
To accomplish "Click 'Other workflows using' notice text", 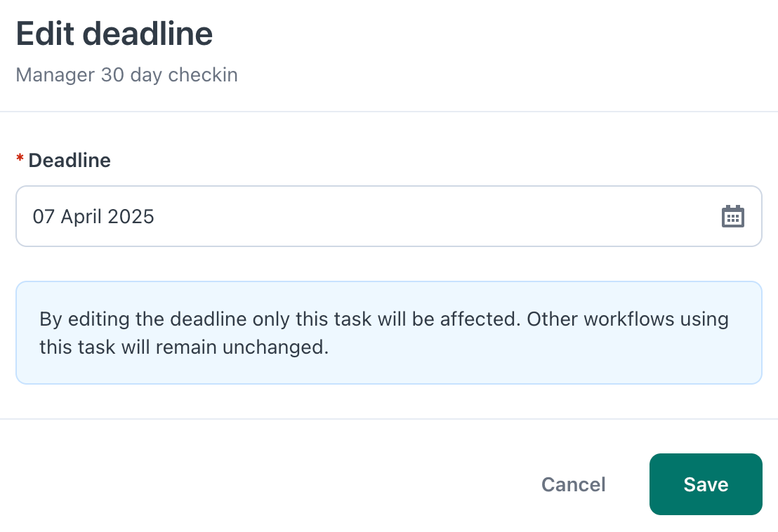I will pyautogui.click(x=628, y=319).
